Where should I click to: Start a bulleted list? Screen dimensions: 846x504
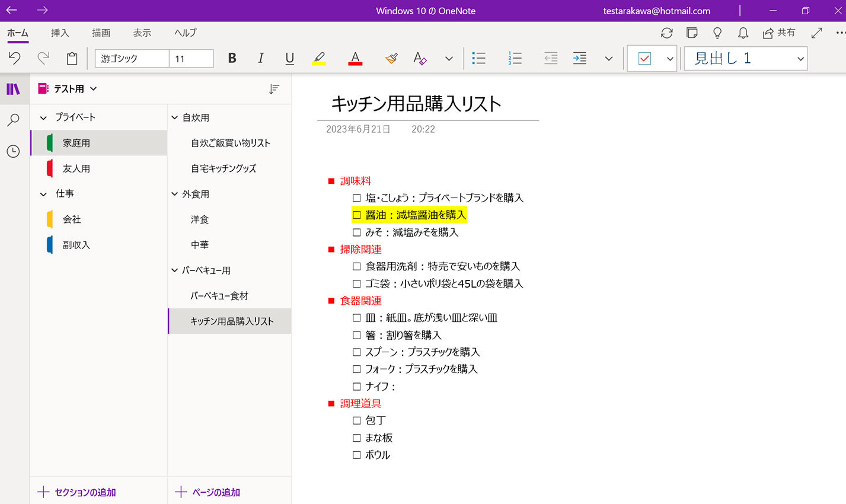[478, 58]
